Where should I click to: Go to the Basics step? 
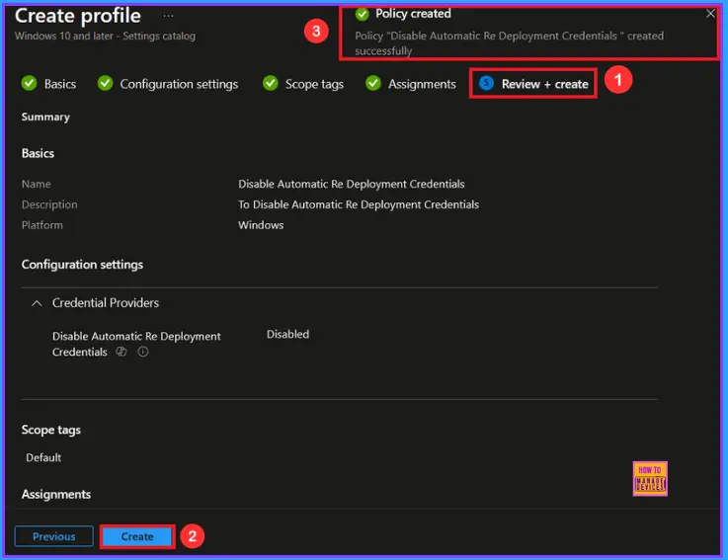[x=59, y=84]
